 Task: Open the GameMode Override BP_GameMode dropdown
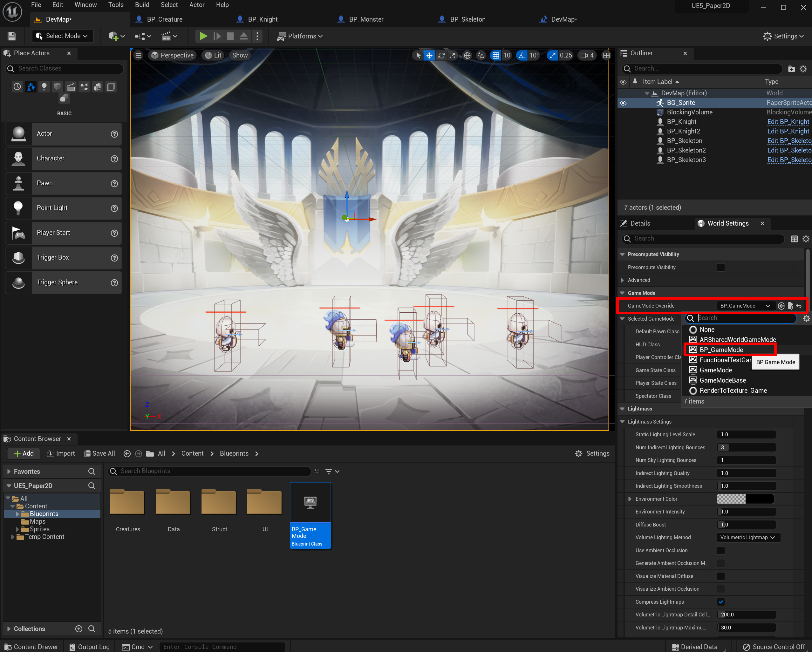[746, 306]
